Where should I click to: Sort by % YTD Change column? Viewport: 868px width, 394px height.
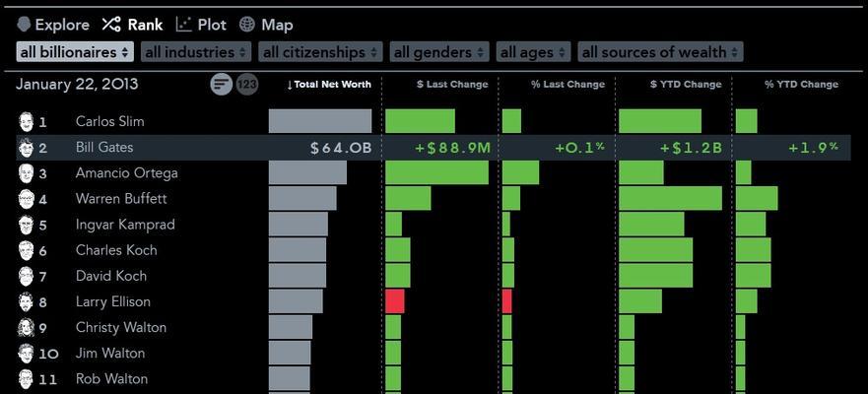(x=802, y=85)
